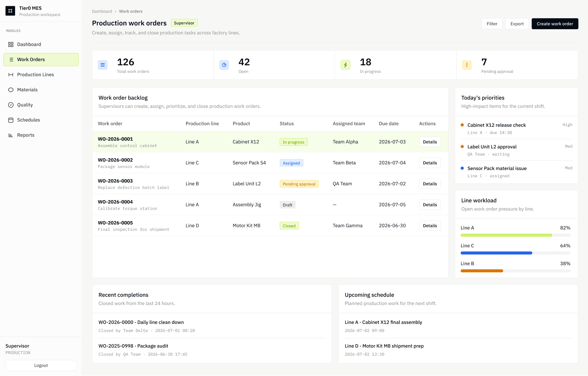Click the Export button
The height and width of the screenshot is (376, 588).
[x=517, y=24]
